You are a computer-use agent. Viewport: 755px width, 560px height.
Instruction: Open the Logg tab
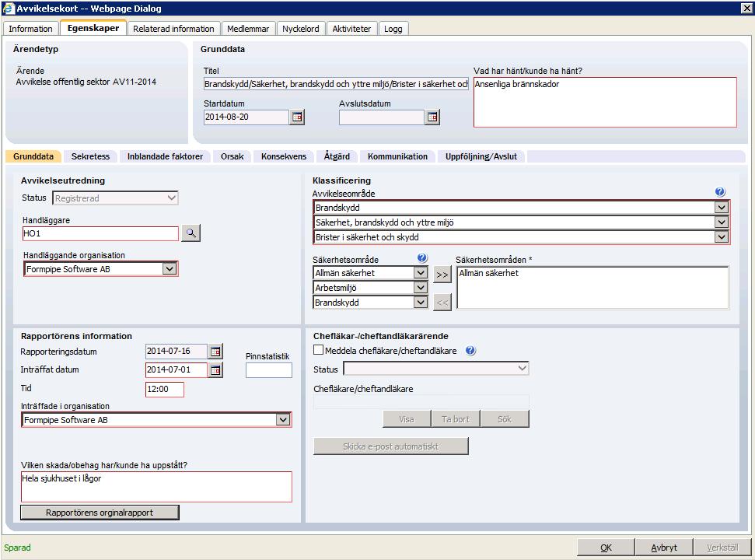point(393,29)
